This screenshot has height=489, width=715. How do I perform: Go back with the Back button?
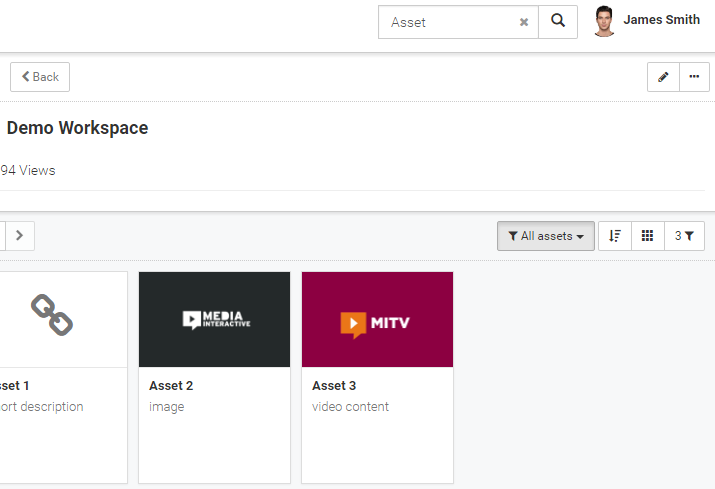(40, 77)
